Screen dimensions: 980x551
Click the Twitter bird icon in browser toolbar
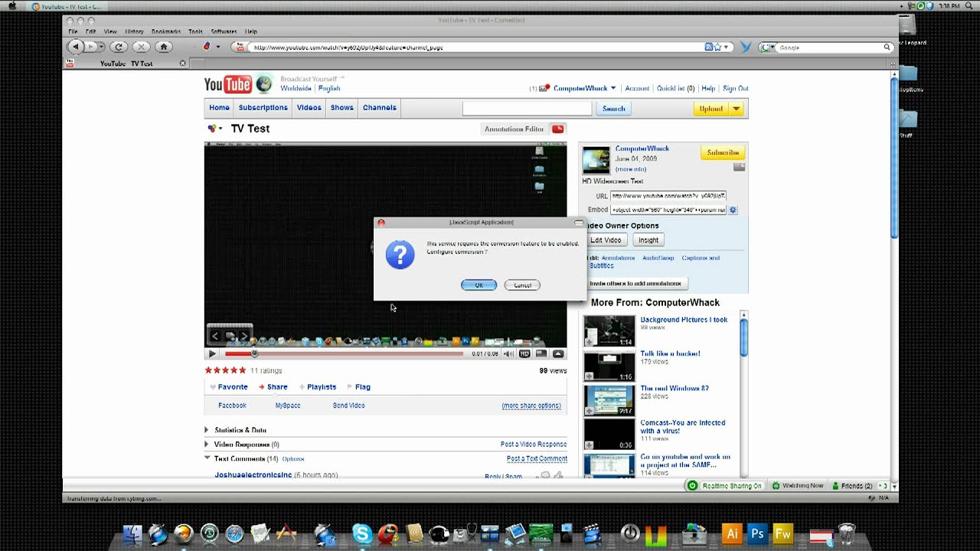point(746,47)
